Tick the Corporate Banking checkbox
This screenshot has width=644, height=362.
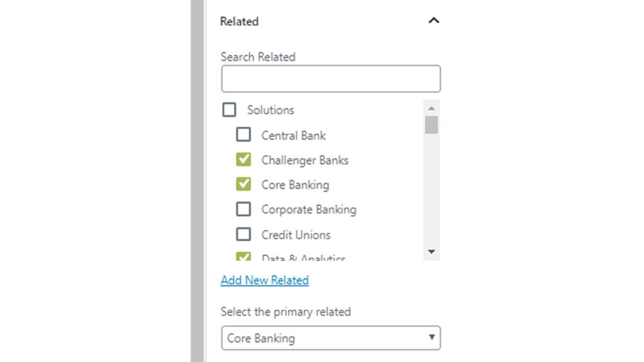pos(243,209)
